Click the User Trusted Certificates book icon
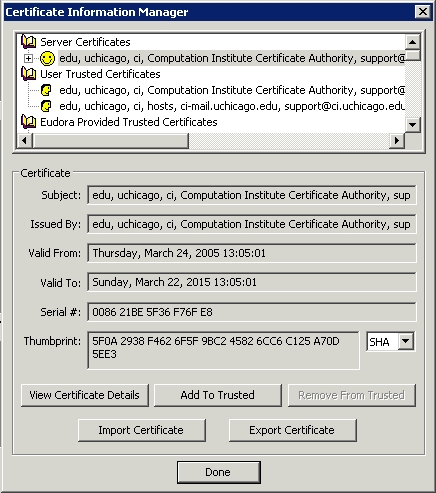This screenshot has height=493, width=436. (29, 74)
